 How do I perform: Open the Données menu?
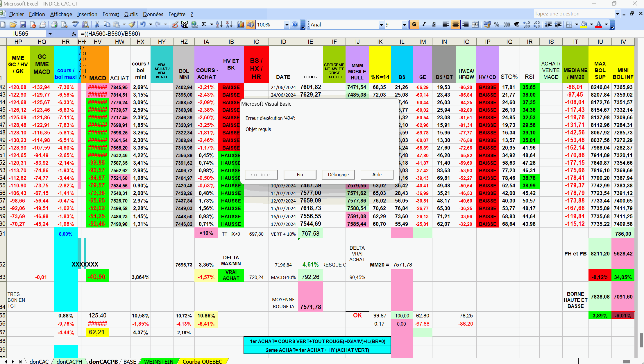click(153, 14)
